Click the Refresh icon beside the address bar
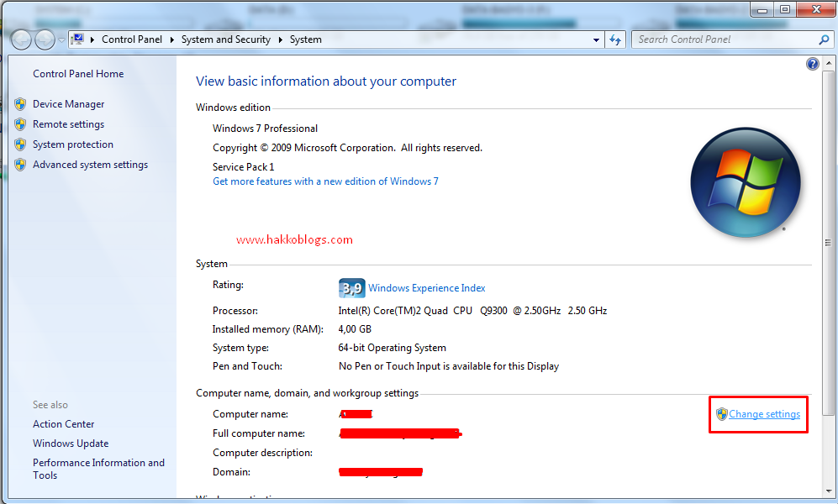 click(x=615, y=39)
